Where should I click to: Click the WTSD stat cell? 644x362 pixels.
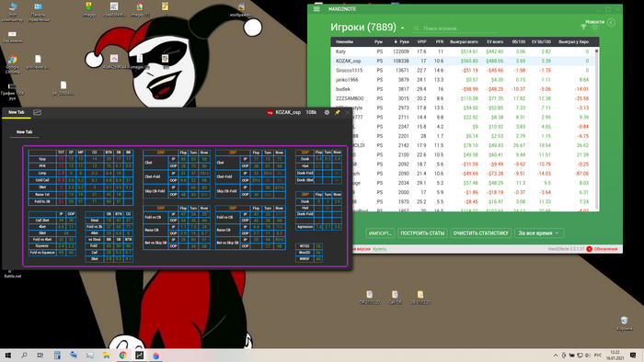pyautogui.click(x=305, y=246)
